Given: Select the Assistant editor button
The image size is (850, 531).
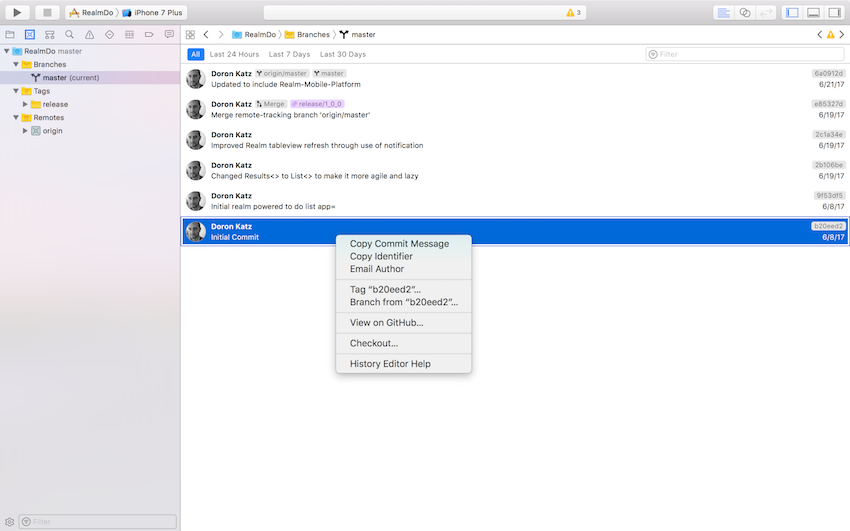Looking at the screenshot, I should point(745,12).
